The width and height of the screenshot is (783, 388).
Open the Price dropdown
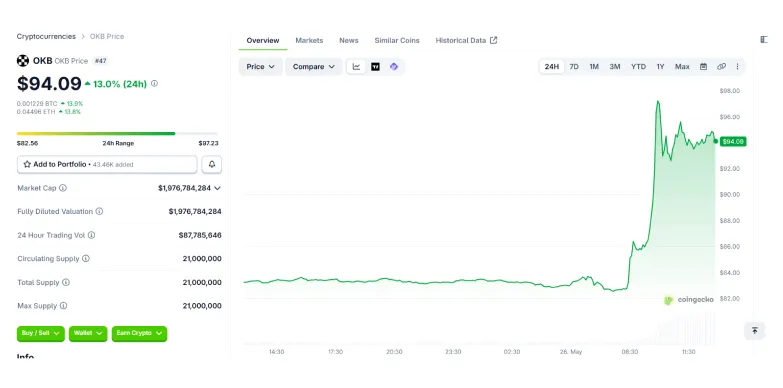pyautogui.click(x=261, y=66)
